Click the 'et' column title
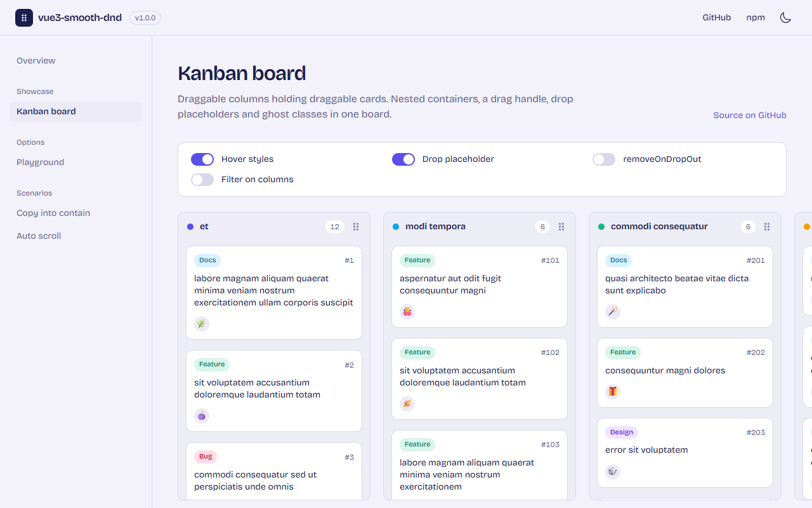This screenshot has height=508, width=812. [204, 227]
